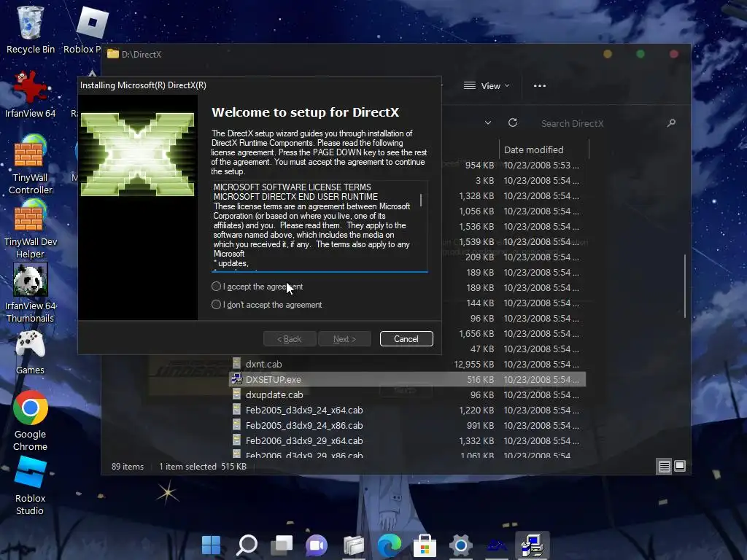Open Roblox Studio desktop icon

pyautogui.click(x=31, y=486)
